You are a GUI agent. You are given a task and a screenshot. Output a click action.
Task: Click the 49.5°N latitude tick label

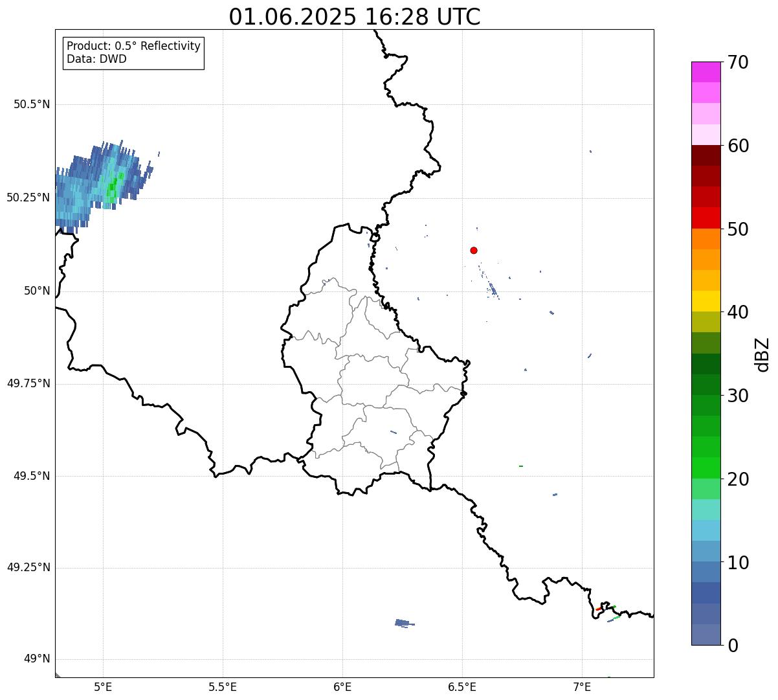pos(32,476)
